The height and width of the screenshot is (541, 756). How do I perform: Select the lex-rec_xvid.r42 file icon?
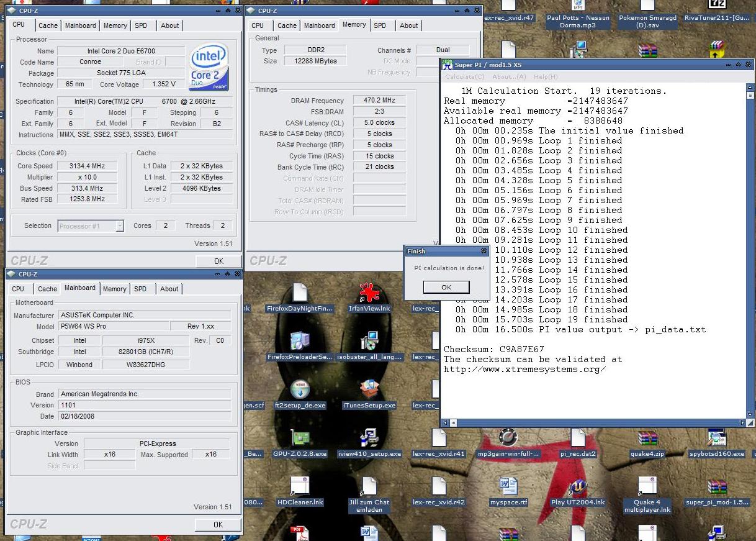(439, 487)
